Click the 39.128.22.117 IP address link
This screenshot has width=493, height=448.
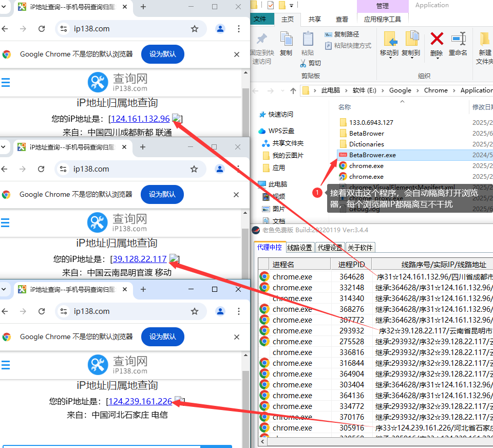(x=140, y=259)
